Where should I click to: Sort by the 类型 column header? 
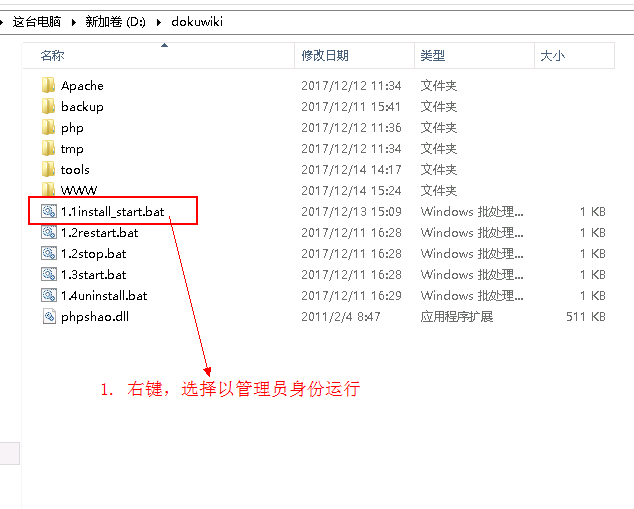(x=475, y=55)
